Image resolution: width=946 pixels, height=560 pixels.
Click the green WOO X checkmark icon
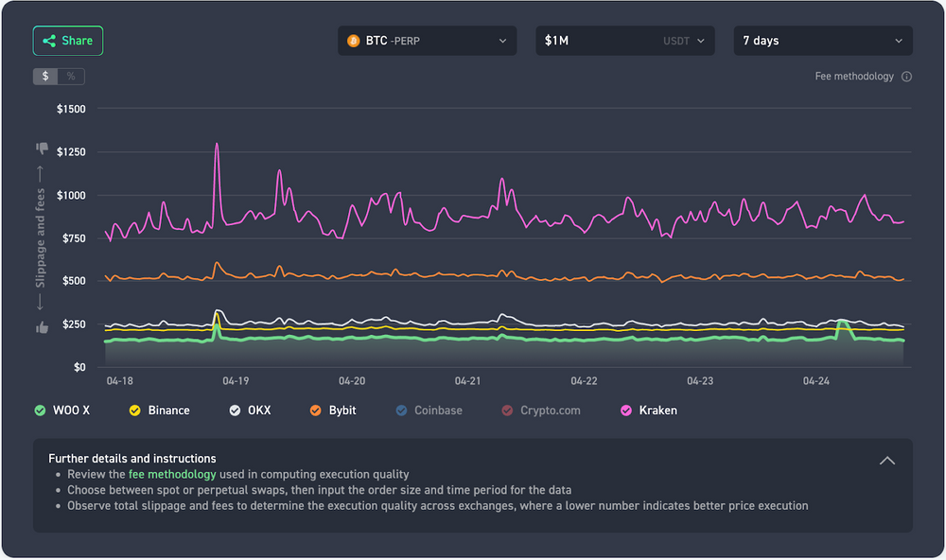click(x=40, y=411)
